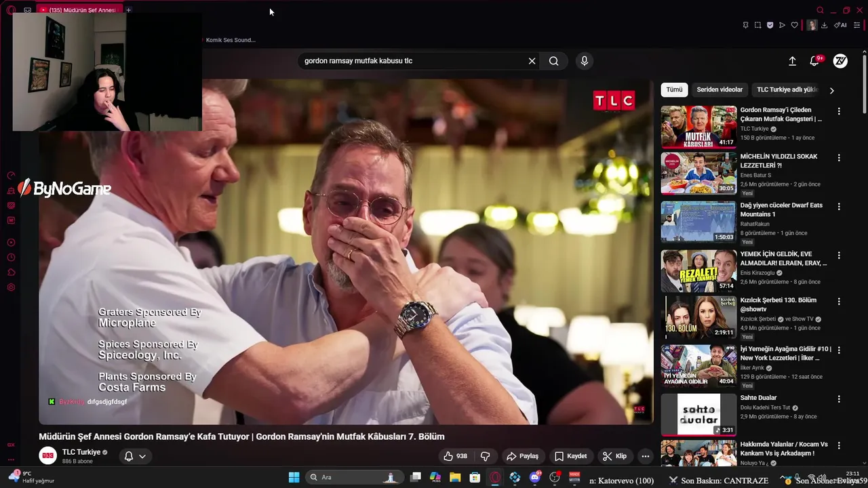Open the TLC Turkiye channel name link

(x=81, y=452)
